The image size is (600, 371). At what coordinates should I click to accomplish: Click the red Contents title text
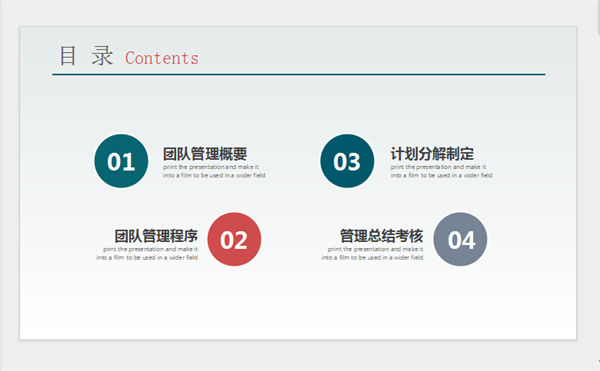click(162, 58)
